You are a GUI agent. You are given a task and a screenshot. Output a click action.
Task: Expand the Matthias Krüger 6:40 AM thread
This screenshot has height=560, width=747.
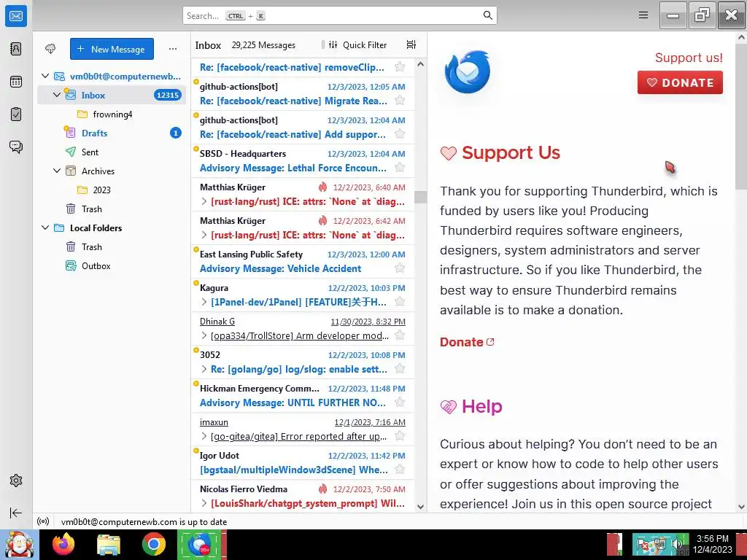[204, 201]
